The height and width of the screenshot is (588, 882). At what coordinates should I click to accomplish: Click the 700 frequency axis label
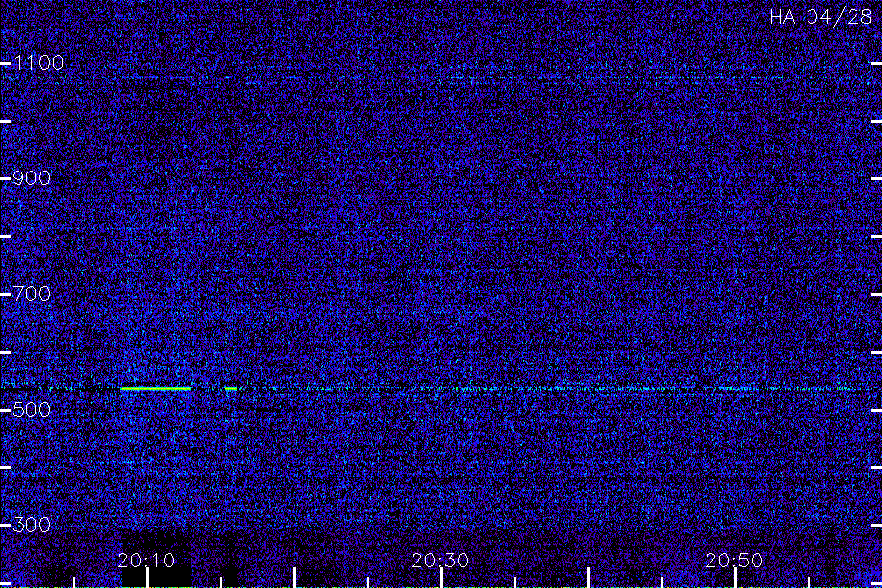pos(31,294)
